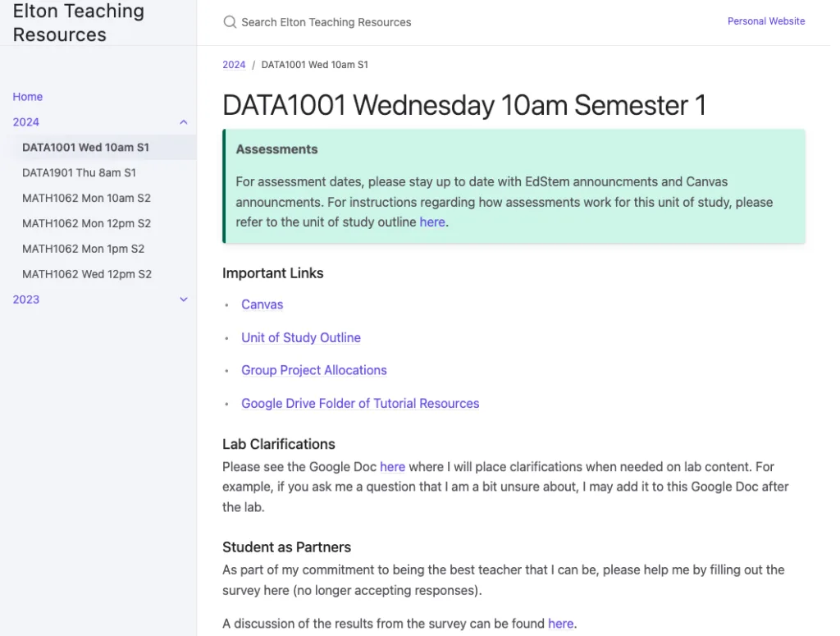Open the Unit of Study Outline link
840x636 pixels.
[301, 337]
